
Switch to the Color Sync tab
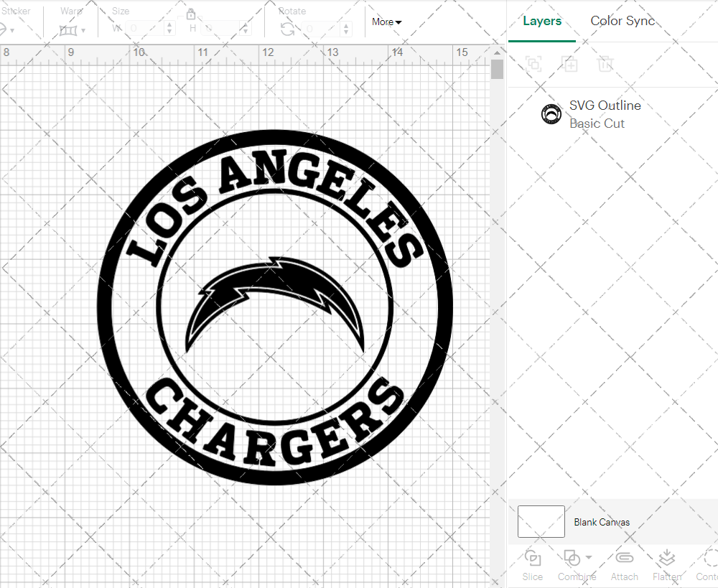[x=623, y=21]
